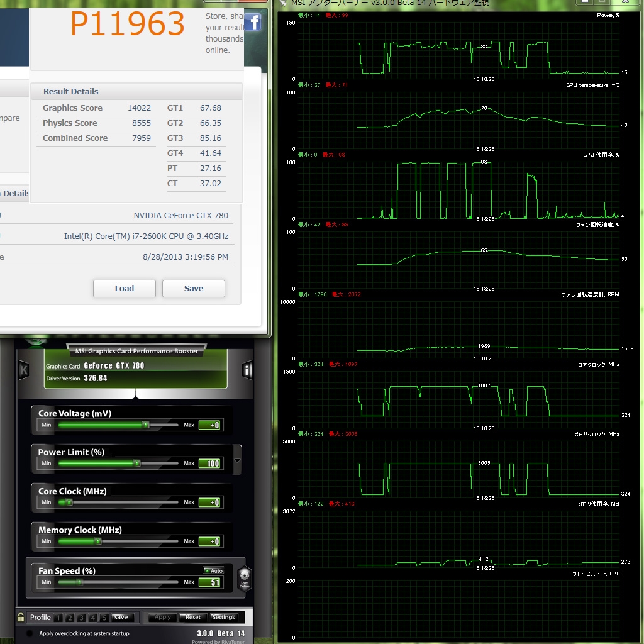Click the GT3 result 85.16
This screenshot has width=644, height=644.
[210, 138]
